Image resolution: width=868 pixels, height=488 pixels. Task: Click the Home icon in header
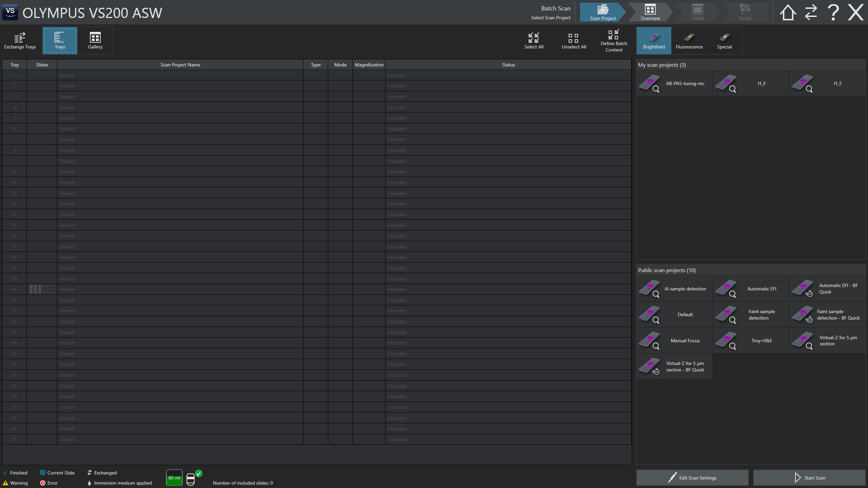787,13
